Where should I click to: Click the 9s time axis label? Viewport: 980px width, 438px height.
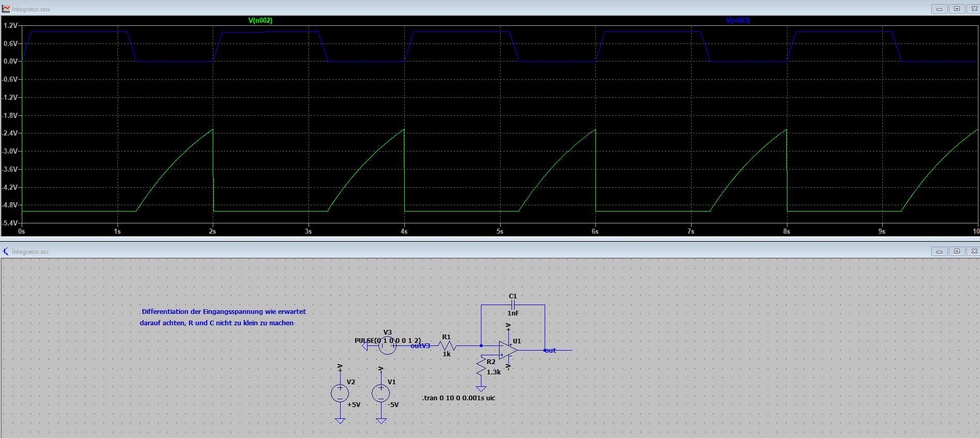tap(882, 232)
